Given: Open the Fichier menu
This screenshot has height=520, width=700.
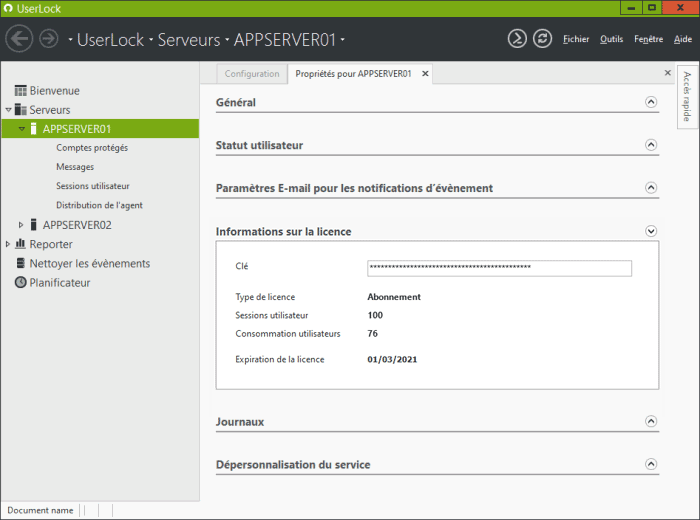Looking at the screenshot, I should point(576,39).
